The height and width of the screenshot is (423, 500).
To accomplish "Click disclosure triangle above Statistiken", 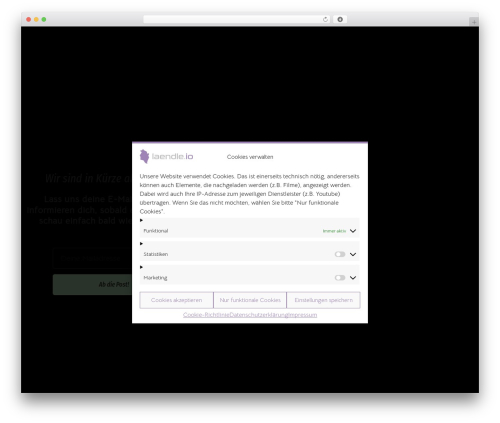I will [141, 244].
